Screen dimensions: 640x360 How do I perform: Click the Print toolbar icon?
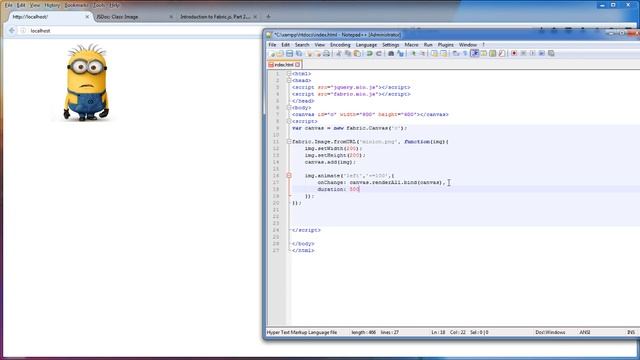(326, 53)
